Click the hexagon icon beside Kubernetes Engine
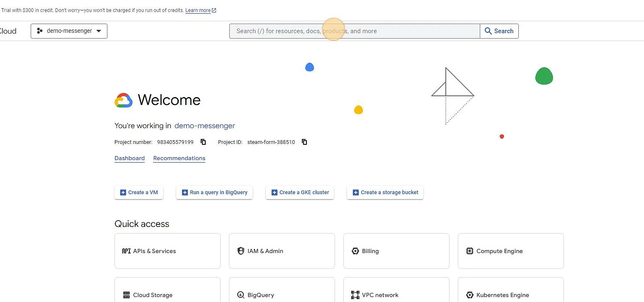 pyautogui.click(x=469, y=295)
